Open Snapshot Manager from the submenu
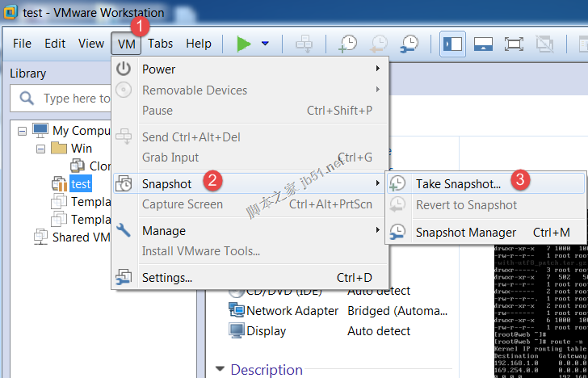The width and height of the screenshot is (588, 378). tap(465, 233)
